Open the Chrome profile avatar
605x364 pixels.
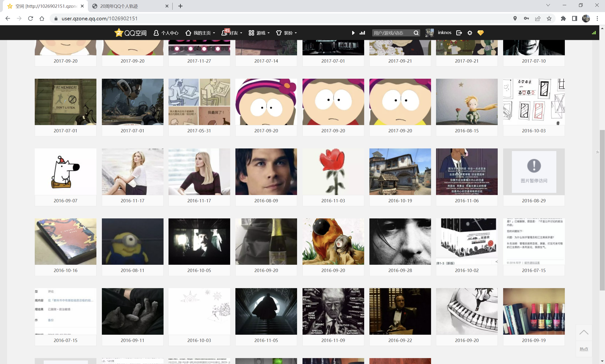[586, 18]
